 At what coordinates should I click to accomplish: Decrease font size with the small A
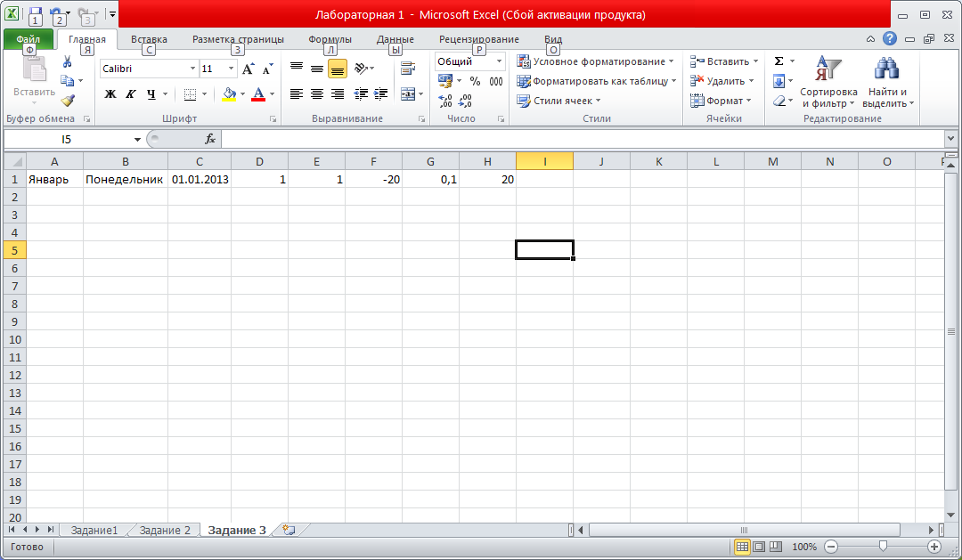(x=267, y=69)
